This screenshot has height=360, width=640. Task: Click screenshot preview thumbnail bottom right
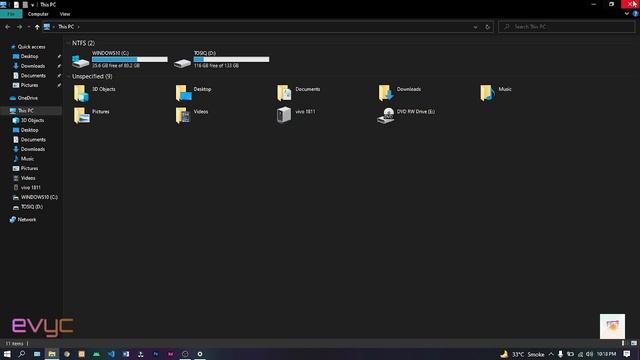[612, 326]
